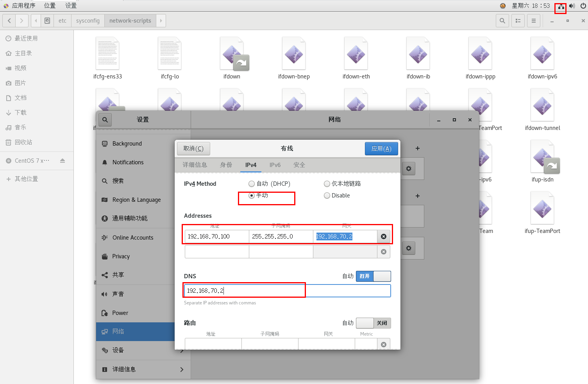
Task: Open the file manager hamburger menu
Action: click(x=534, y=21)
